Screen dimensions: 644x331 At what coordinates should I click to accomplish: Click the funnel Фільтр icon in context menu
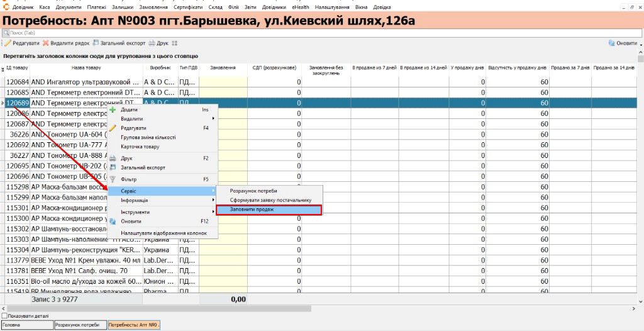tap(113, 180)
